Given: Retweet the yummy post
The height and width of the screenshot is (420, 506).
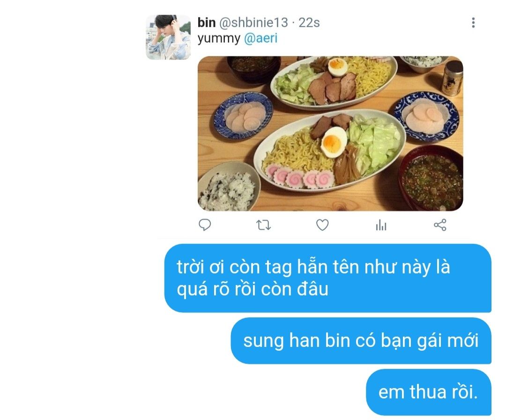Looking at the screenshot, I should [x=263, y=225].
